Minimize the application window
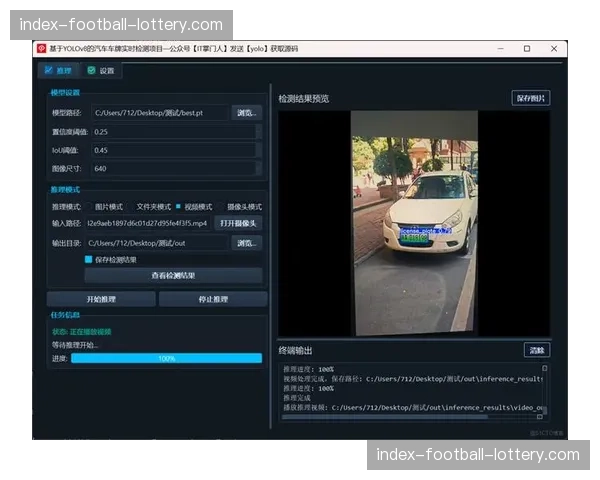The width and height of the screenshot is (600, 480). point(501,49)
